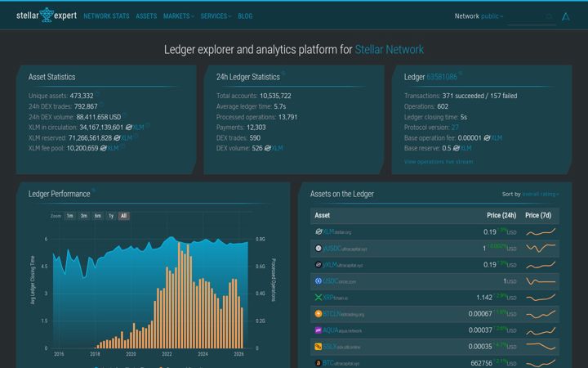Open the XRP asset link
Screen dimensions: 588x368
pos(336,298)
